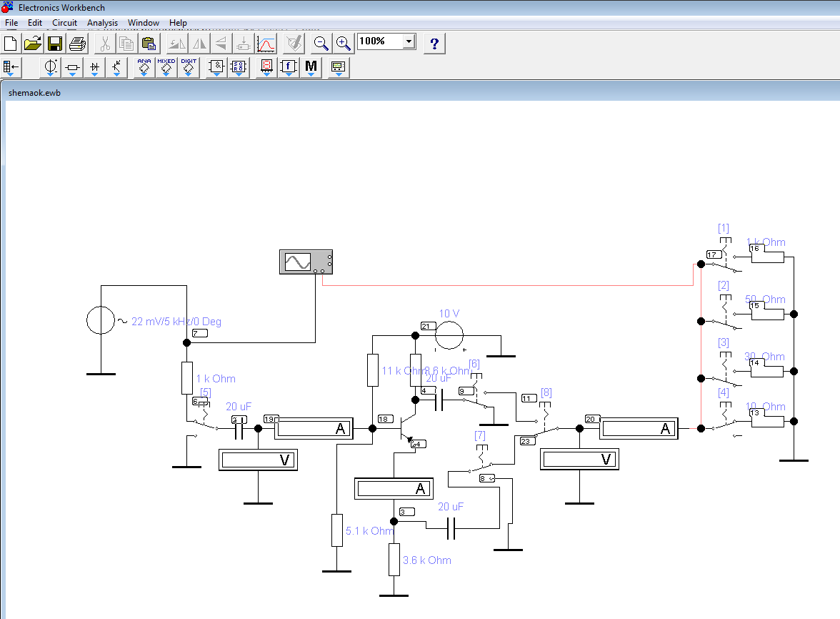Open the analysis graphs display icon
The height and width of the screenshot is (619, 840).
point(266,44)
